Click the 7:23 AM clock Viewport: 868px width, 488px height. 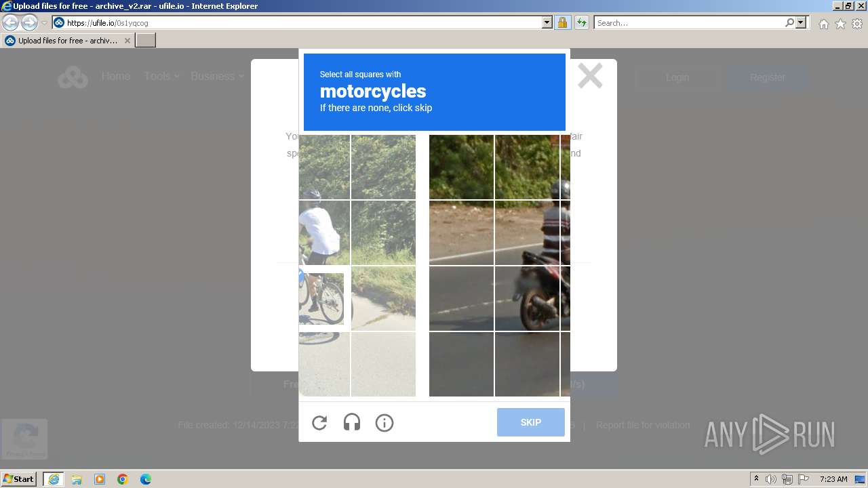pos(833,479)
